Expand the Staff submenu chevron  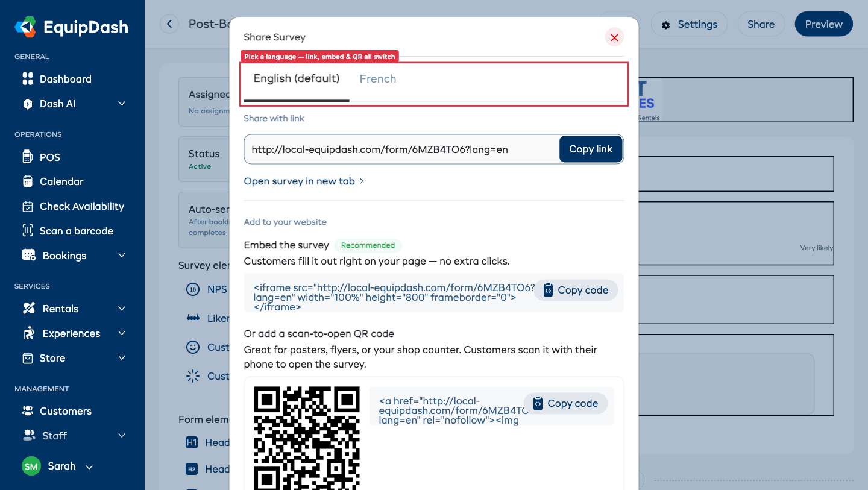pyautogui.click(x=122, y=435)
